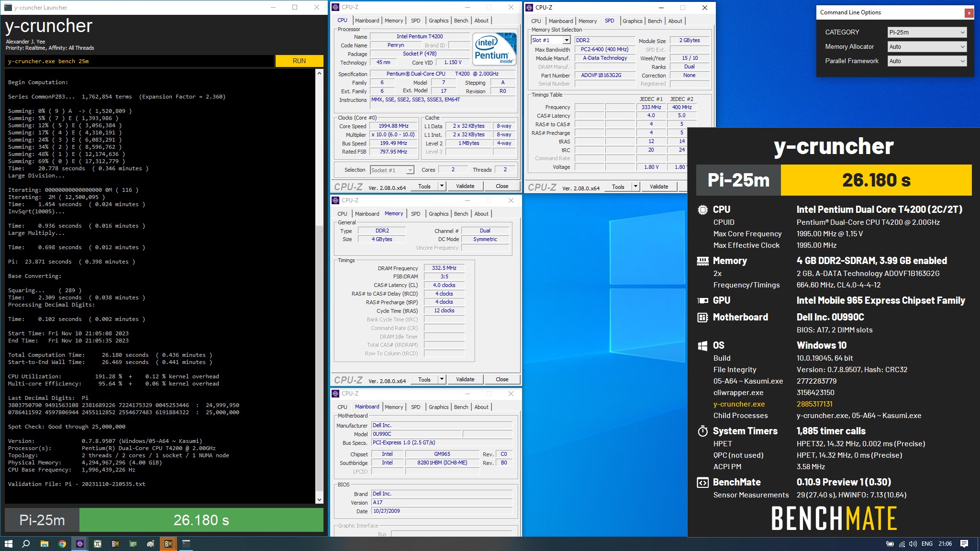Open taskbar search magnifier

[x=26, y=544]
